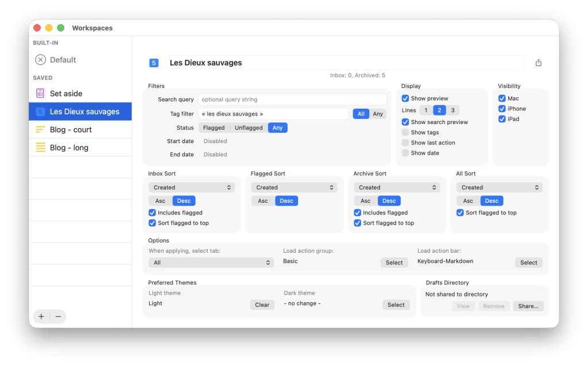Set preview lines to 2
The width and height of the screenshot is (588, 366).
(439, 110)
